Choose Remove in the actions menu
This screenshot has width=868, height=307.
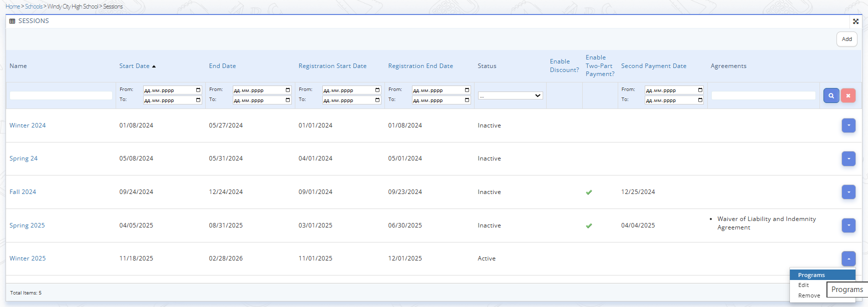pyautogui.click(x=809, y=295)
